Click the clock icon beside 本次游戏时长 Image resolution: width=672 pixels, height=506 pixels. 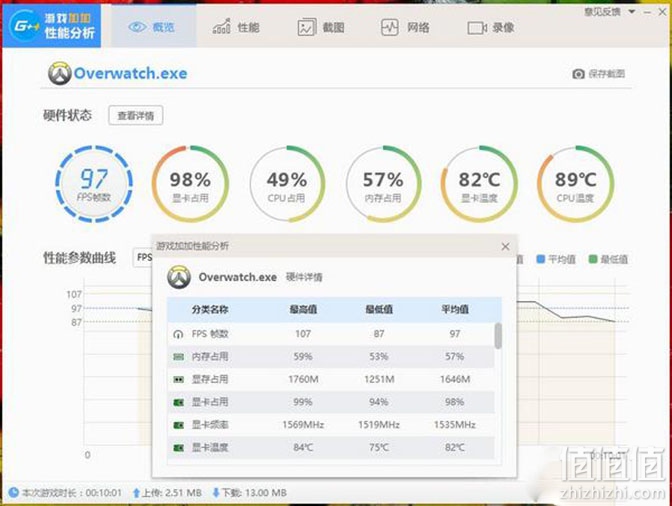point(14,493)
